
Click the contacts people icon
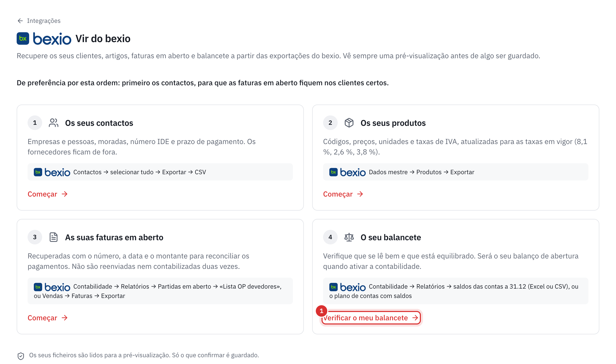pos(54,123)
